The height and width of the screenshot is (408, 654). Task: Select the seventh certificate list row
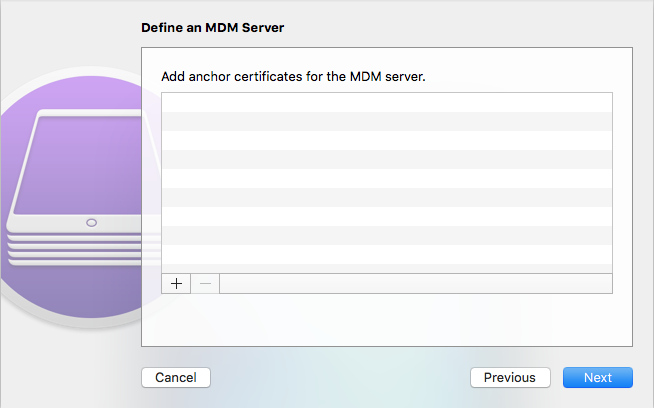[x=387, y=217]
